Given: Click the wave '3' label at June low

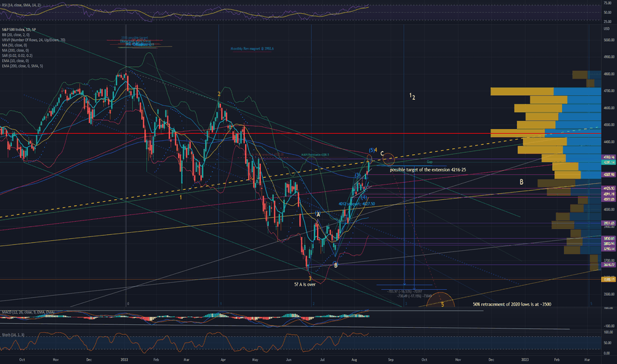Looking at the screenshot, I should (x=310, y=278).
